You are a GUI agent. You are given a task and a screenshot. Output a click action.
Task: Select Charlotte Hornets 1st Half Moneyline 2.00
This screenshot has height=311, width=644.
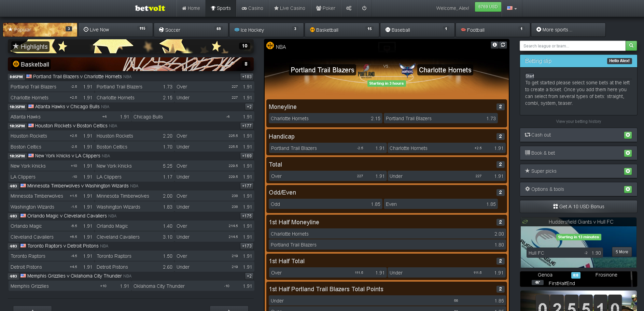click(x=387, y=234)
